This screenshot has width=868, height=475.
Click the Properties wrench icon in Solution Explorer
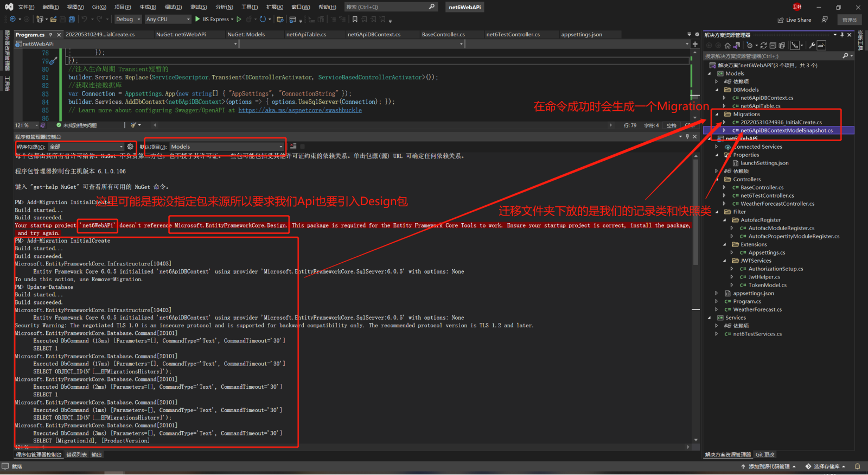tap(812, 45)
